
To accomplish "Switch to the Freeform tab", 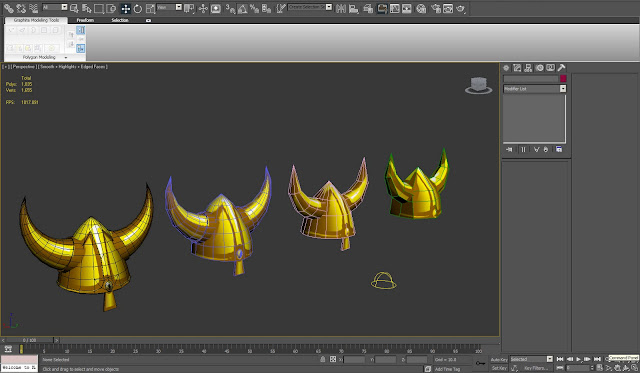I will click(x=85, y=20).
